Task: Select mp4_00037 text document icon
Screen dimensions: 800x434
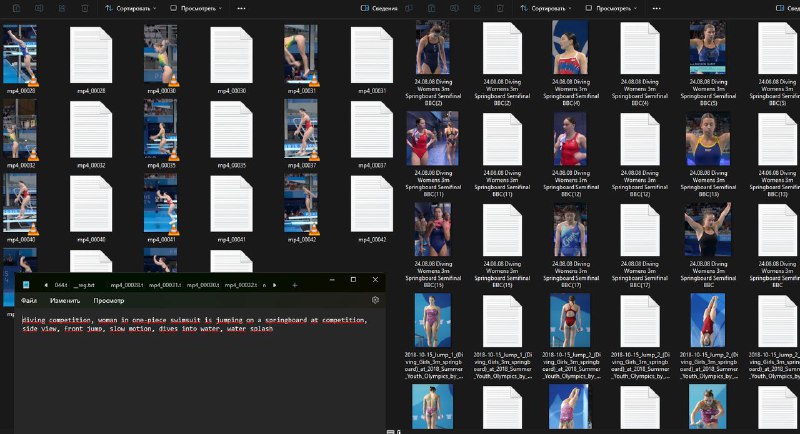Action: pos(372,129)
